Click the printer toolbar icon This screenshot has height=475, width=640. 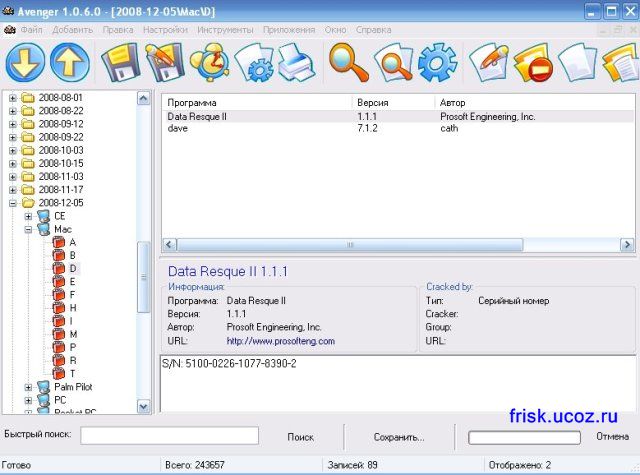pos(298,62)
